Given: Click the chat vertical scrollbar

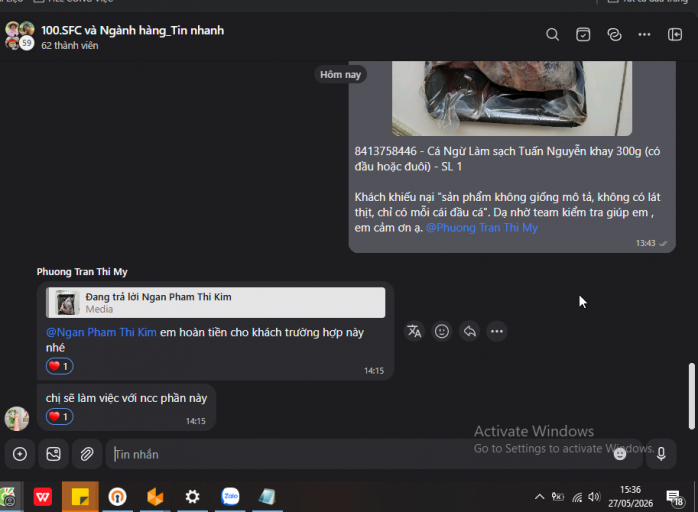Looking at the screenshot, I should click(691, 396).
